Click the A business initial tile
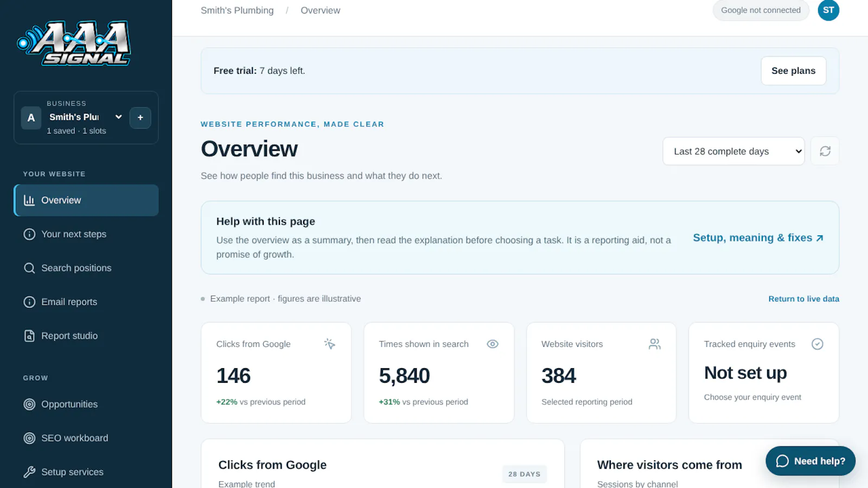Viewport: 868px width, 488px height. point(31,118)
